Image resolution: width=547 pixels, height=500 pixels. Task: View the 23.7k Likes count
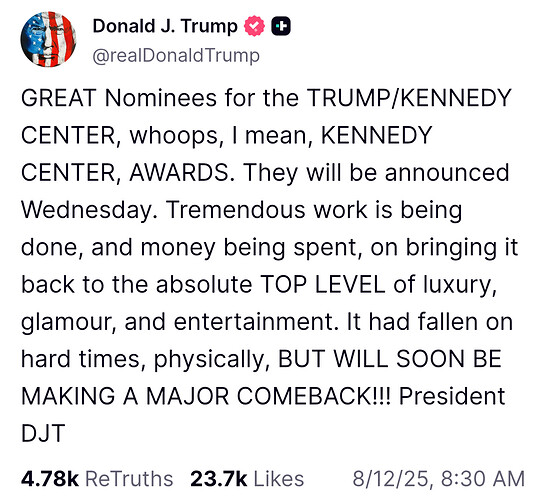pyautogui.click(x=219, y=478)
